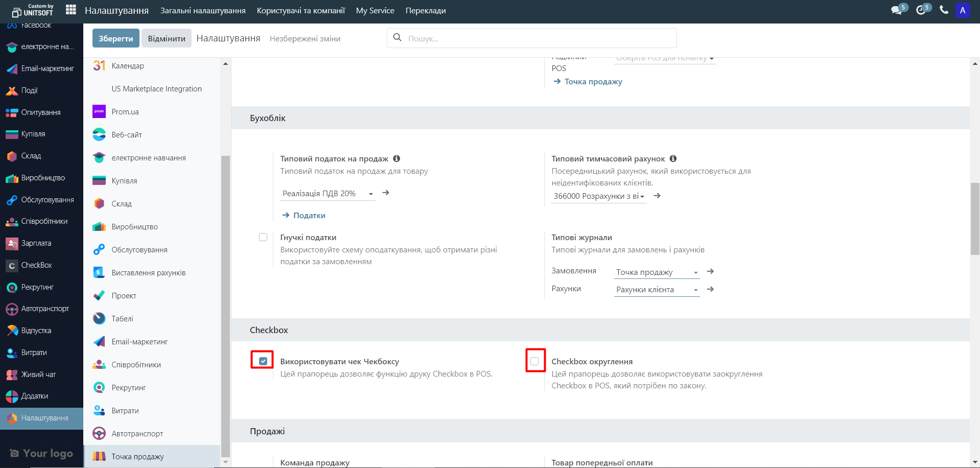Viewport: 980px width, 468px height.
Task: Click info icon next to Типовий податок на продаж
Action: (x=396, y=158)
